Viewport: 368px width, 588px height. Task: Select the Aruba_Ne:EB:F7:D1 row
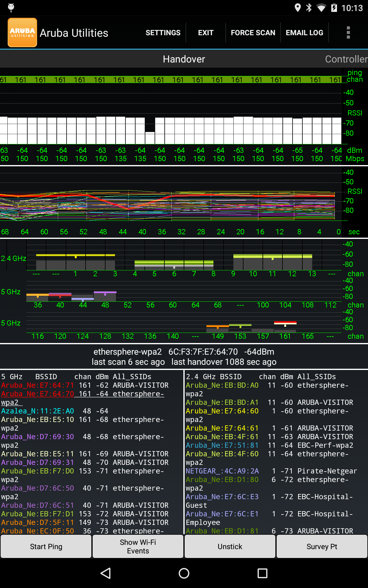coord(85,514)
